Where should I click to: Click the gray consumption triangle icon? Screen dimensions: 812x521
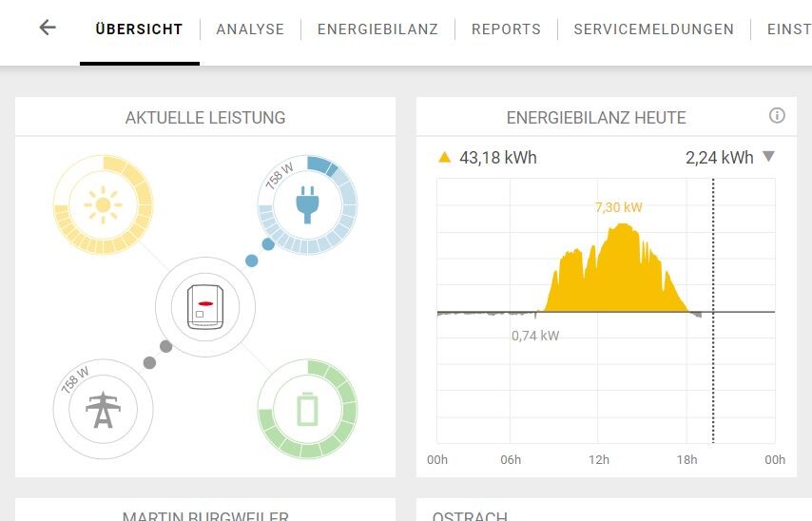(x=768, y=157)
